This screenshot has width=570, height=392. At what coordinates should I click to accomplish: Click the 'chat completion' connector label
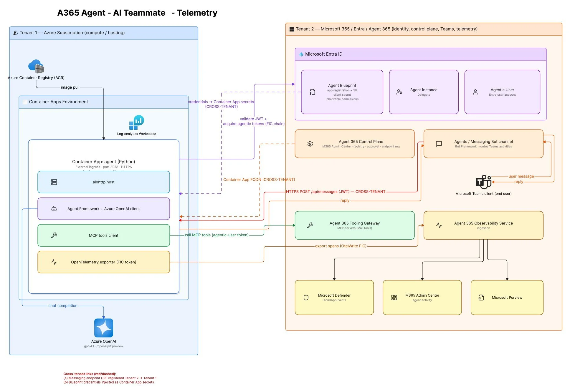tap(63, 306)
